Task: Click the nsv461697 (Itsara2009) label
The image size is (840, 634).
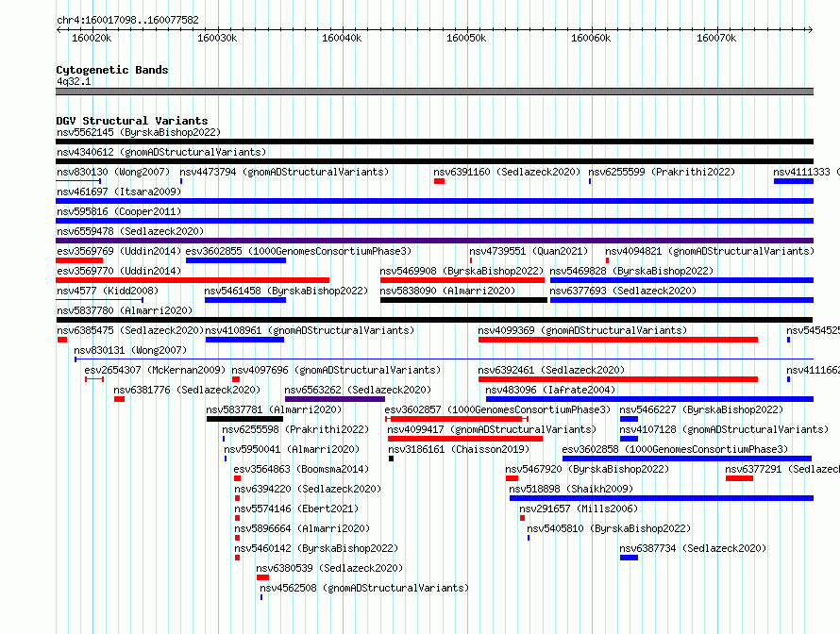Action: click(x=119, y=192)
